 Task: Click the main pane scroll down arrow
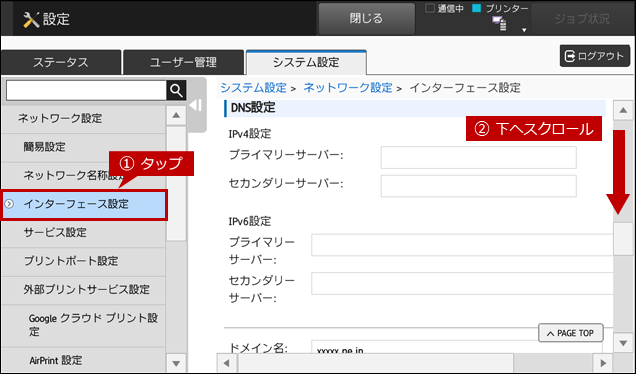point(623,344)
